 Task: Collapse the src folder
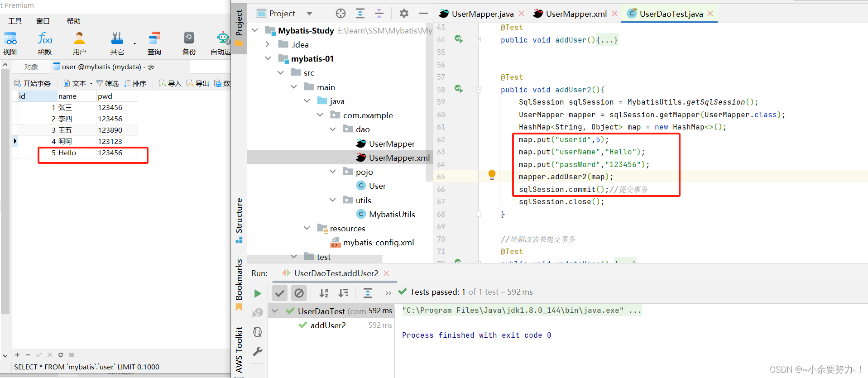(x=281, y=72)
